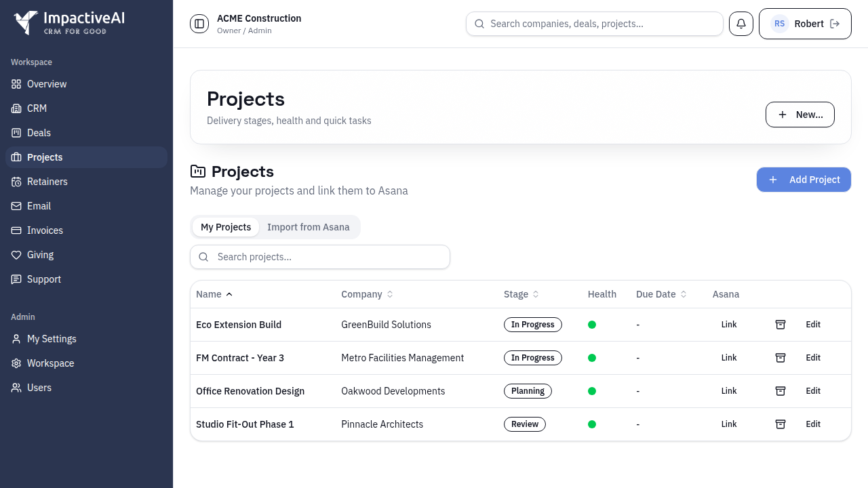Viewport: 868px width, 488px height.
Task: Sort projects by Due Date
Action: click(x=682, y=294)
